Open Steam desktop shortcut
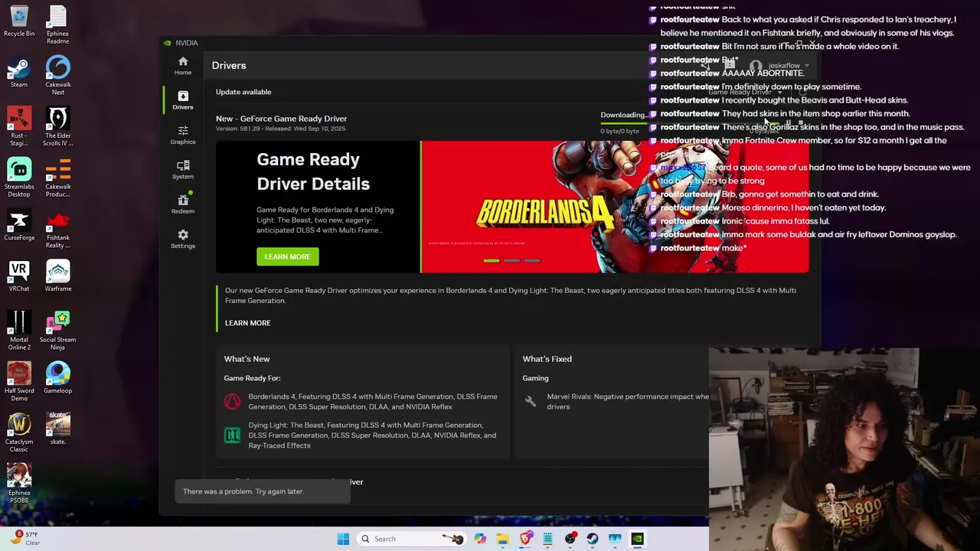The image size is (980, 551). (x=19, y=73)
